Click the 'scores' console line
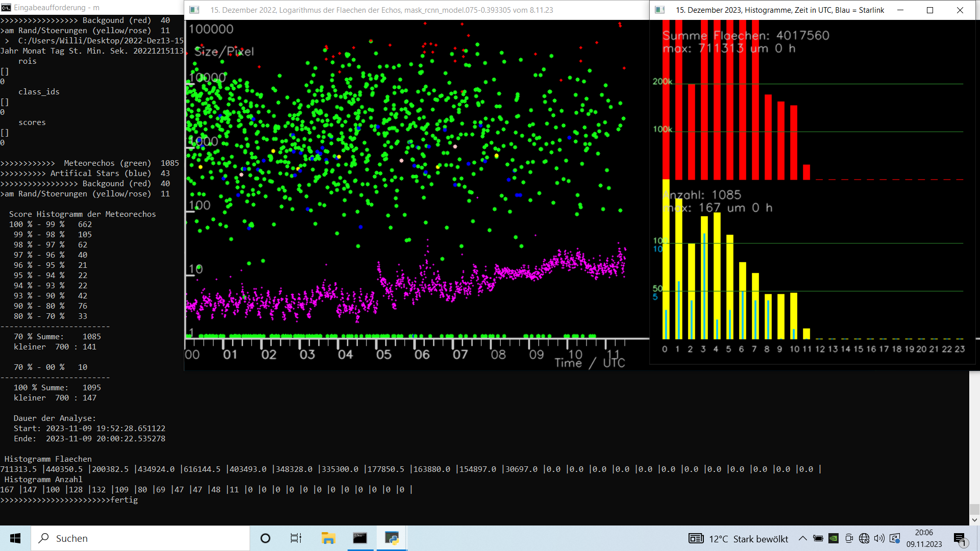Screen dimensions: 980x551 coord(32,122)
